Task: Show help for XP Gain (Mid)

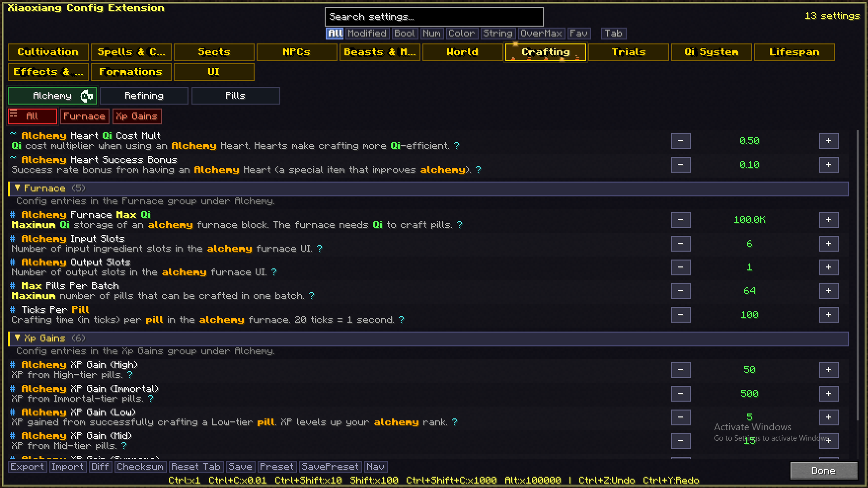Action: click(x=124, y=446)
